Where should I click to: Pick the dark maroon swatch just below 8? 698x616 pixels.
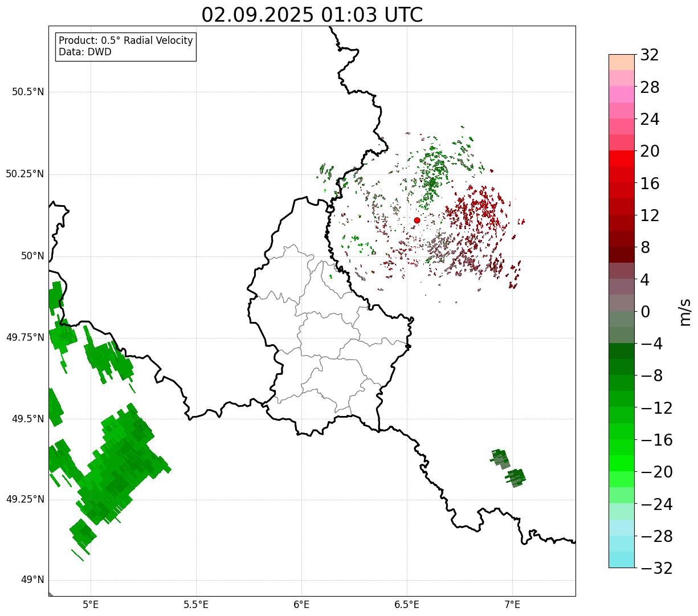click(622, 255)
